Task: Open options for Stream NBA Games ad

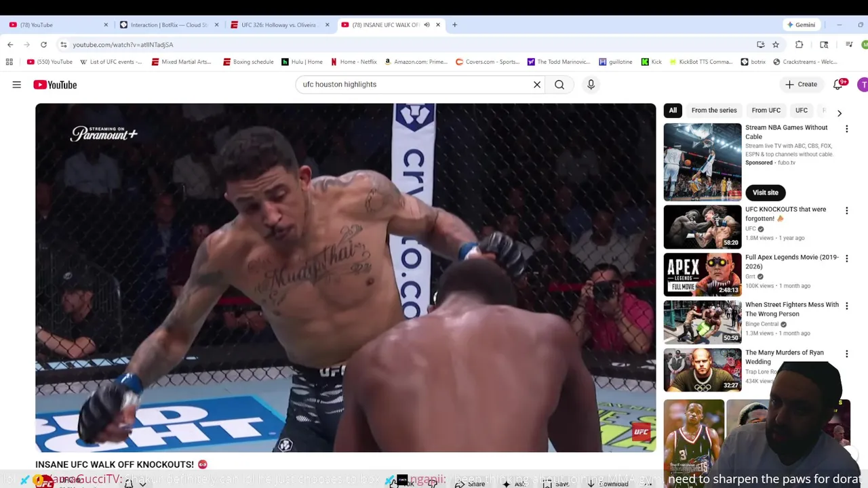Action: [x=846, y=129]
